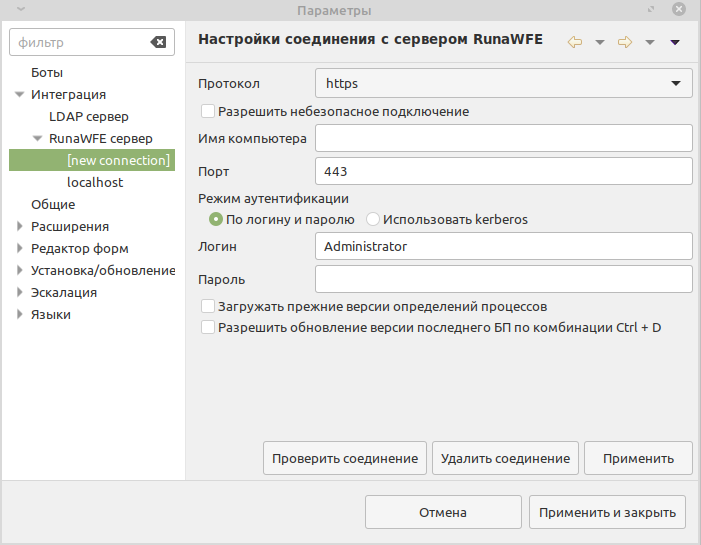Close the Параметры dialog window

(679, 9)
